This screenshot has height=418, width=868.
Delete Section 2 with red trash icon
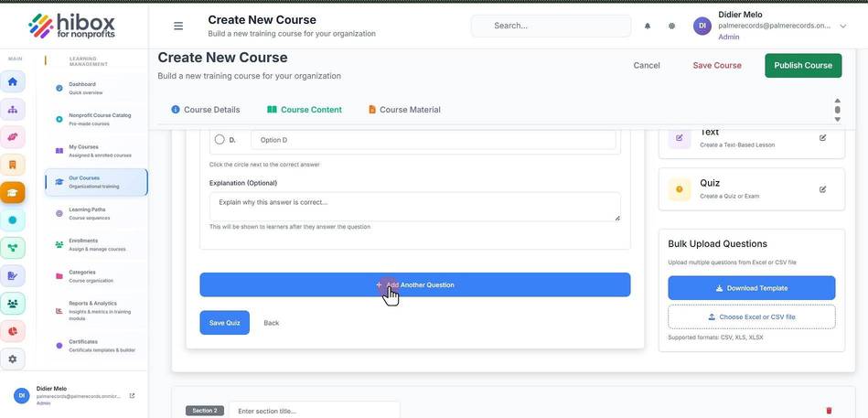pos(829,411)
